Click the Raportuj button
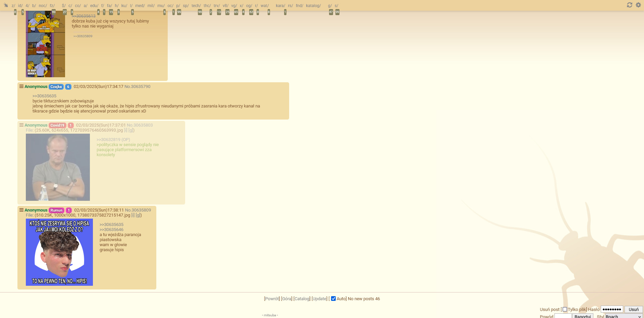This screenshot has height=318, width=644. click(583, 316)
